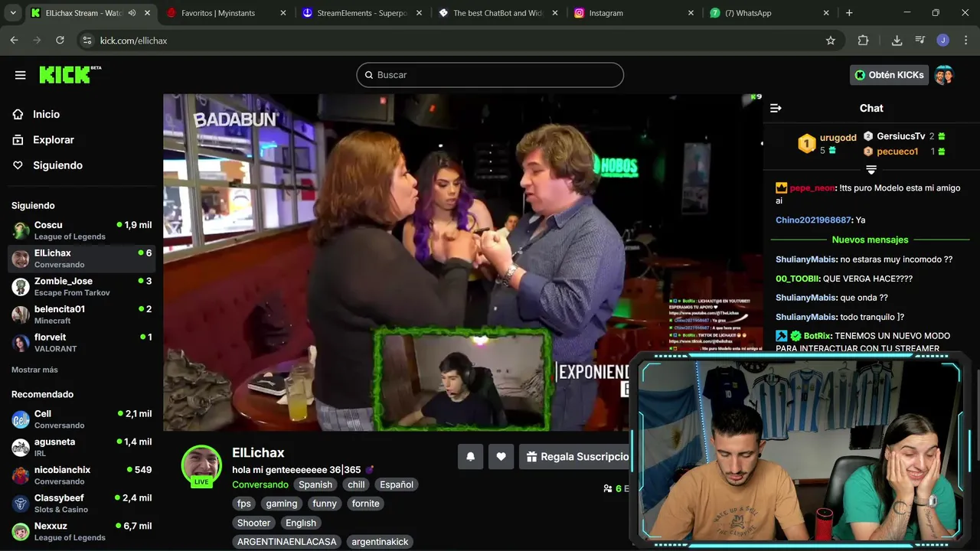
Task: Open Chrome three-dot menu
Action: click(965, 41)
